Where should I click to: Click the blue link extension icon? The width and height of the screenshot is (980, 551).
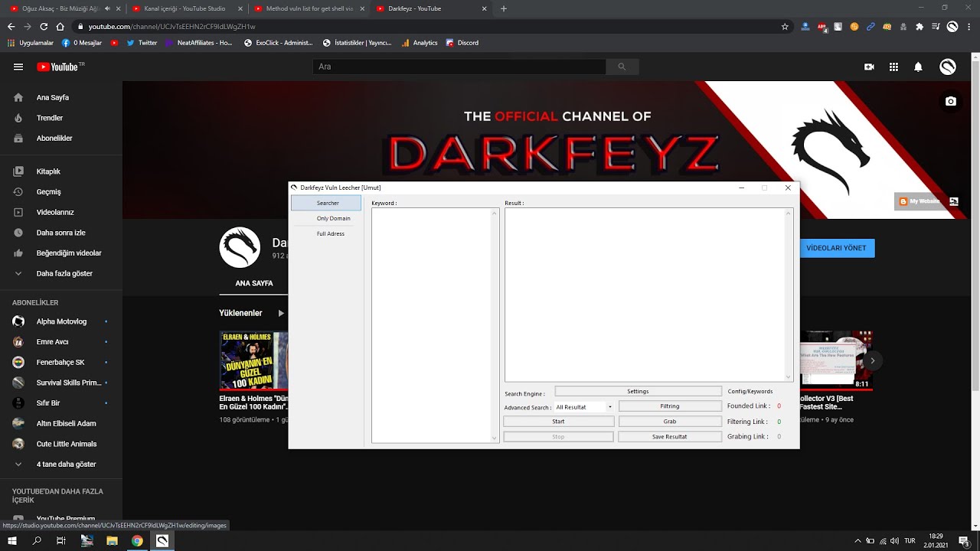871,26
